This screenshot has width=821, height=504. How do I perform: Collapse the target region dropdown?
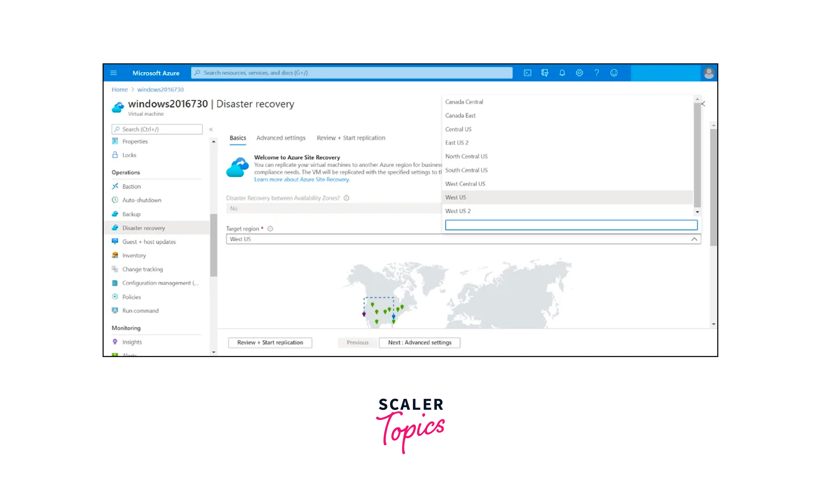(x=694, y=239)
